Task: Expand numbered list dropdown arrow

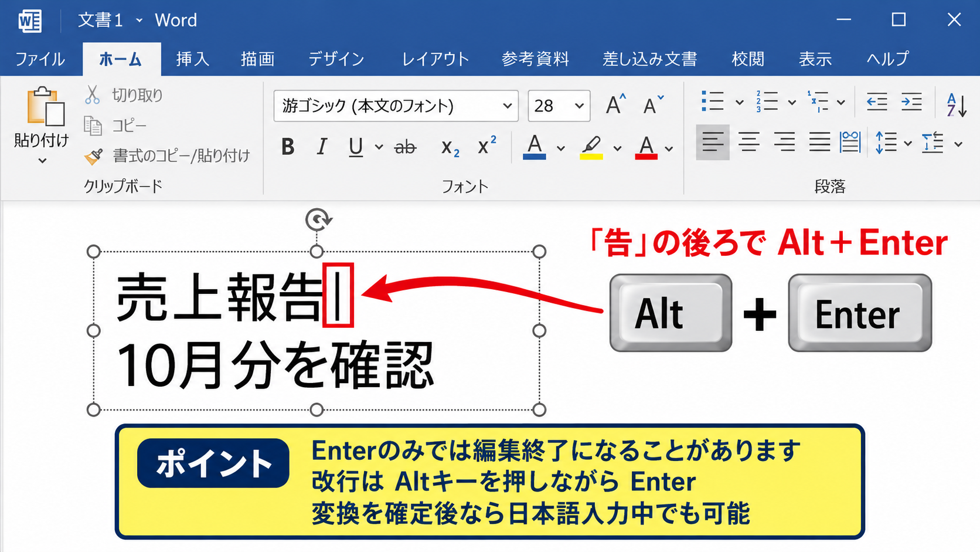Action: coord(792,103)
